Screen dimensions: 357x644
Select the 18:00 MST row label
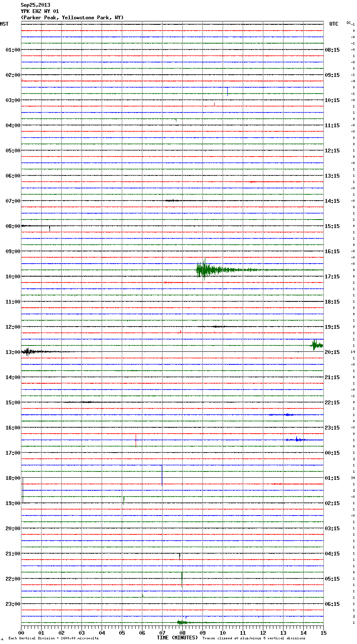pyautogui.click(x=13, y=478)
